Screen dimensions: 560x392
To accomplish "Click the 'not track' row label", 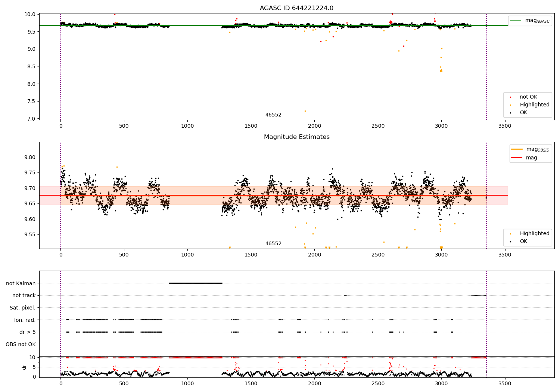I will click(x=24, y=295).
